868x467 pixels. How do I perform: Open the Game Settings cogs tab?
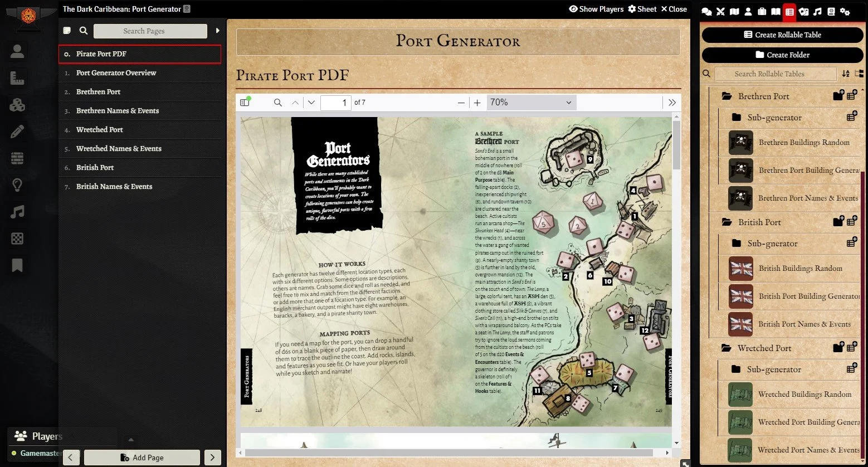[845, 11]
